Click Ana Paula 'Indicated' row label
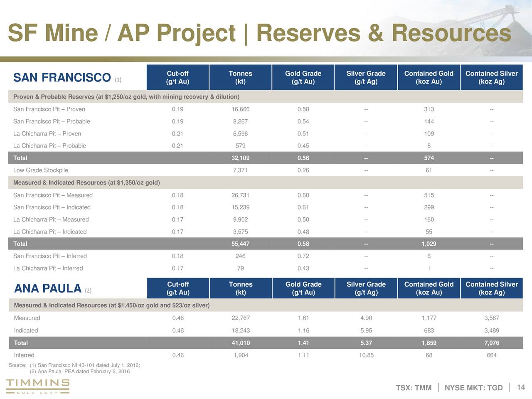 tap(26, 330)
